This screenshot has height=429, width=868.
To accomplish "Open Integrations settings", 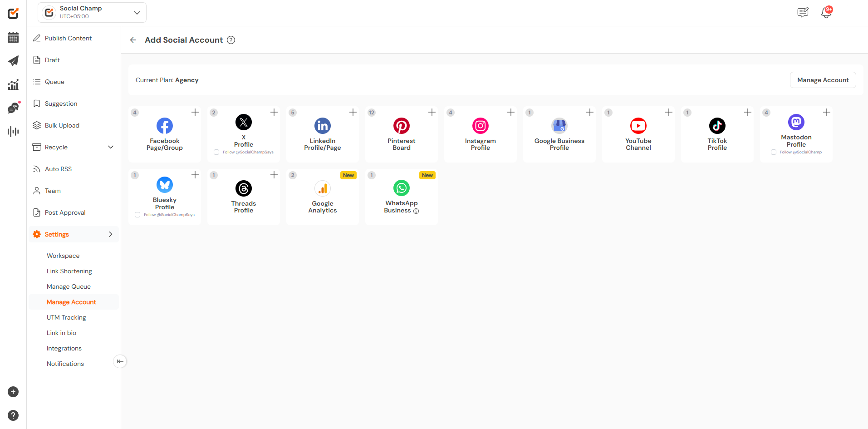I will pos(64,348).
